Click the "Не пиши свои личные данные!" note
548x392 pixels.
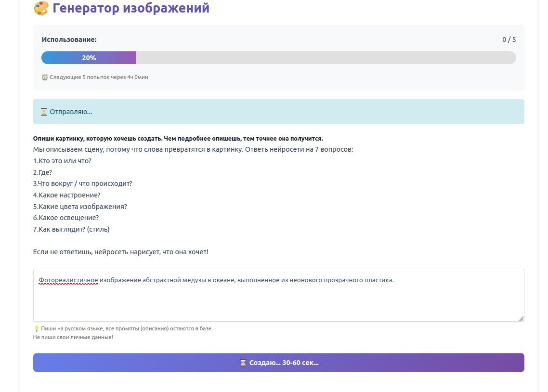(x=73, y=337)
